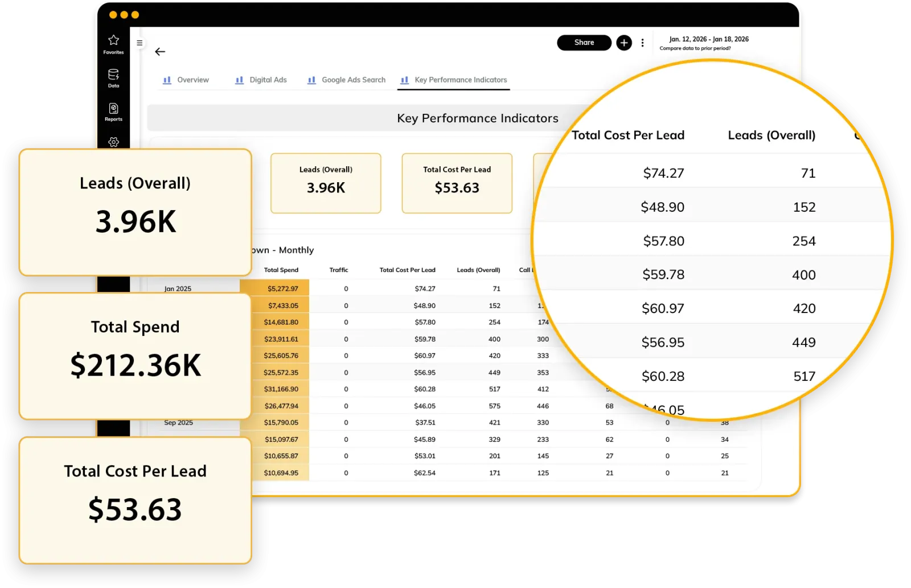Screen dimensions: 911x588
Task: Switch to the Google Ads Search tab
Action: pos(346,80)
